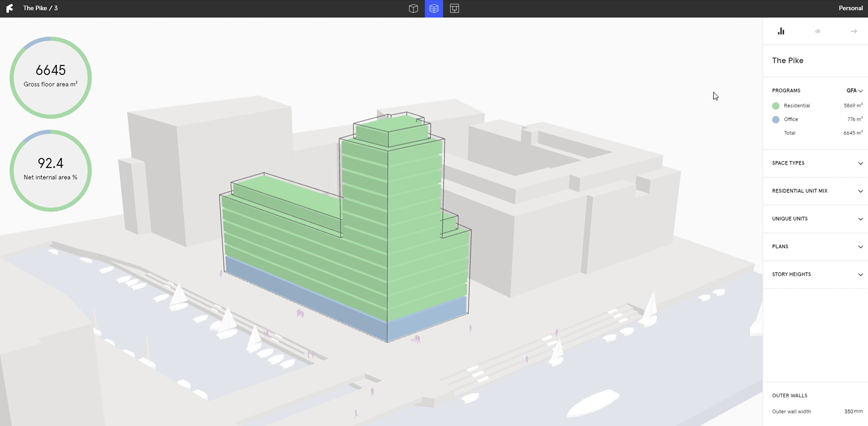Click the Gross floor area gauge
This screenshot has width=868, height=426.
point(51,77)
